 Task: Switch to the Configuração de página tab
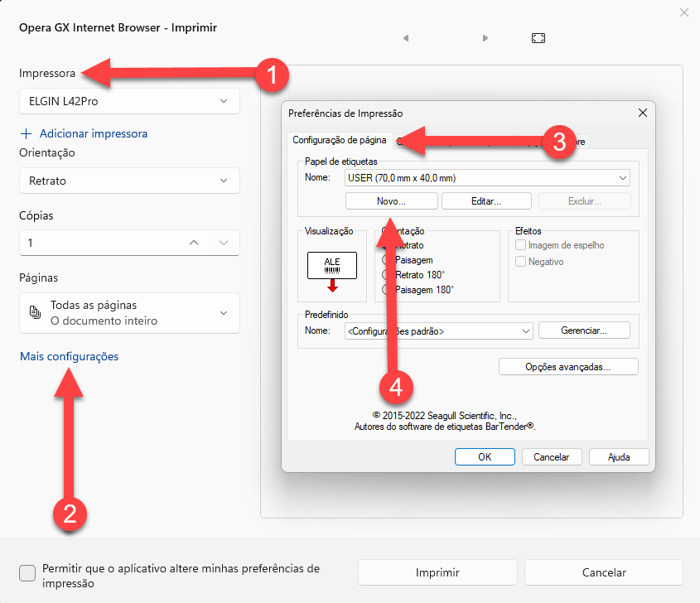tap(340, 140)
